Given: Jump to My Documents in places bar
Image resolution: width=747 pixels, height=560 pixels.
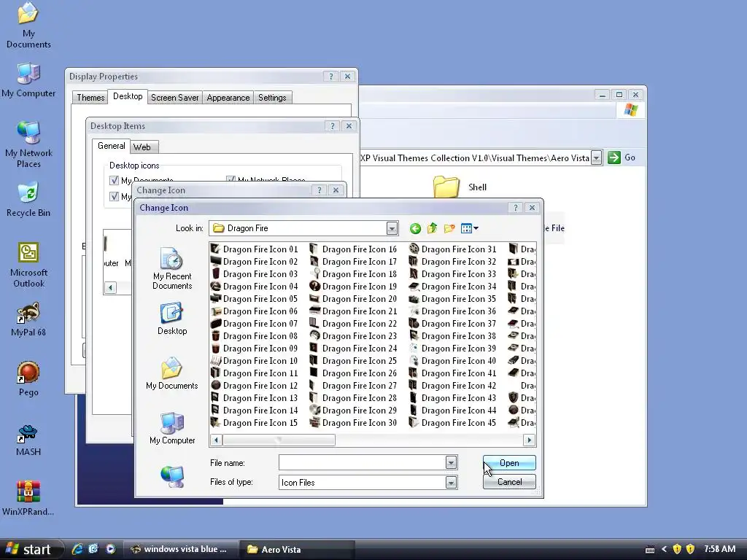Looking at the screenshot, I should (x=172, y=373).
